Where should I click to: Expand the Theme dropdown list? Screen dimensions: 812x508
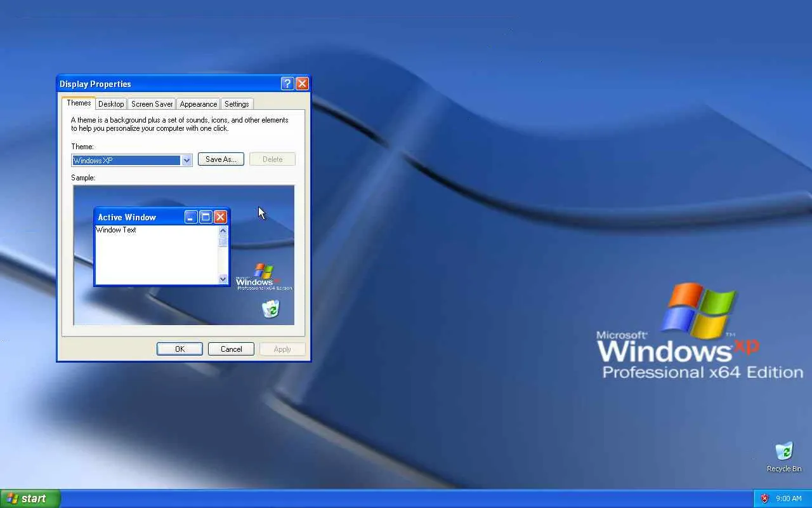pyautogui.click(x=187, y=160)
